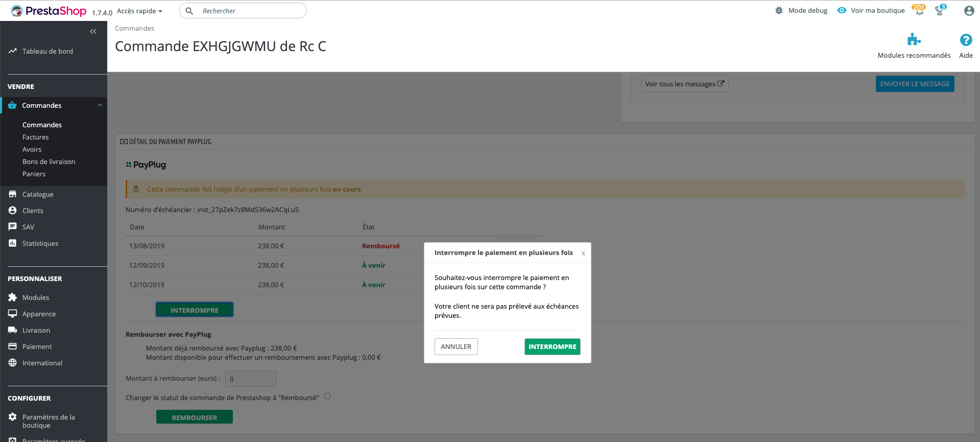Open the trophy icon with badge 3
The height and width of the screenshot is (442, 980).
click(x=940, y=10)
